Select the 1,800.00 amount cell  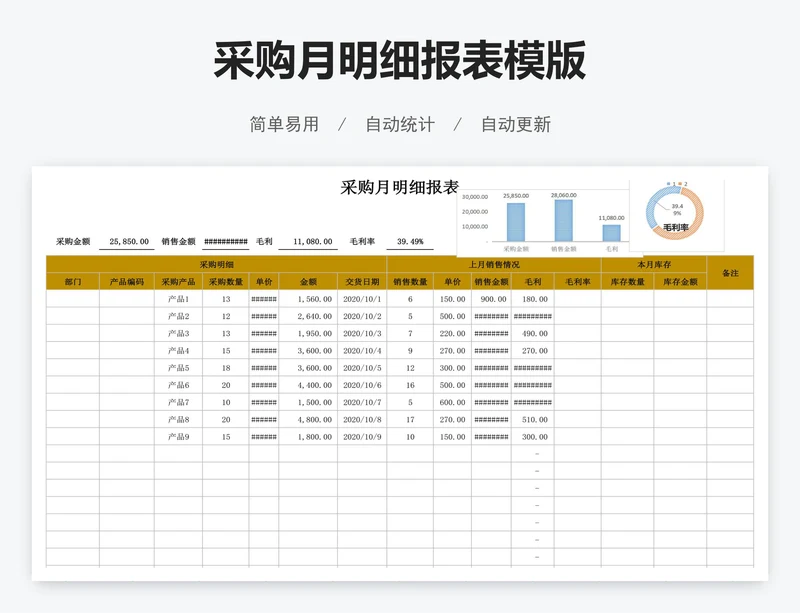coord(308,437)
